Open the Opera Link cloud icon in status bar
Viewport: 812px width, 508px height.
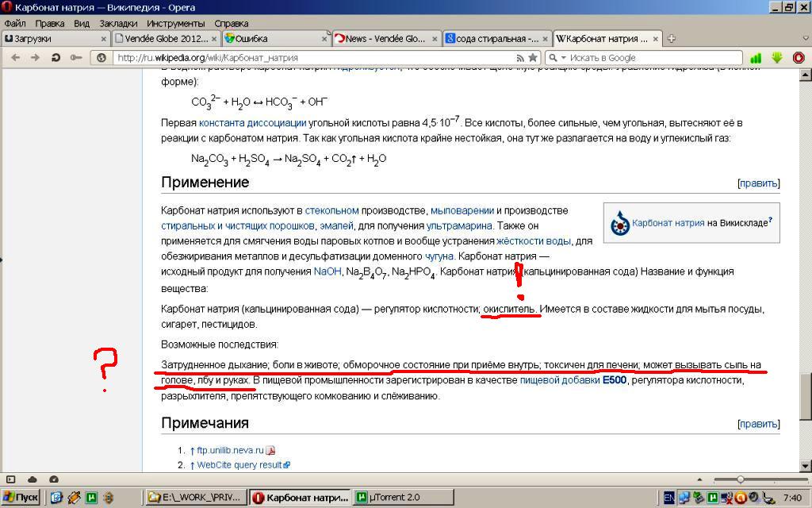33,479
